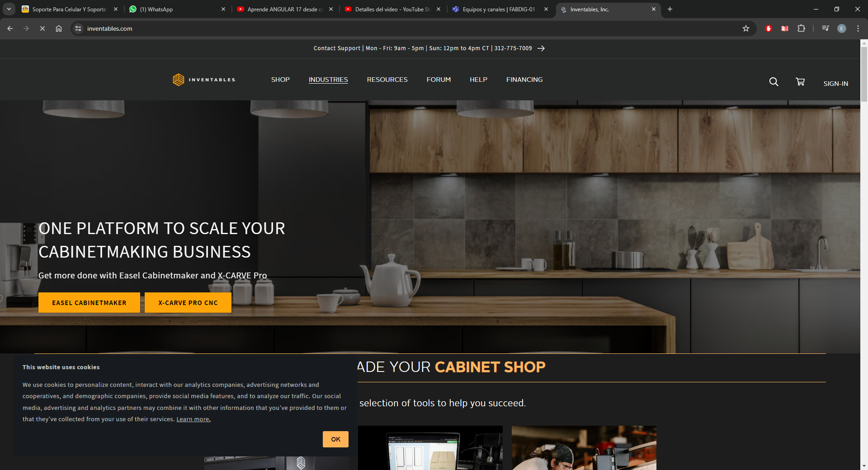Image resolution: width=868 pixels, height=470 pixels.
Task: Click the SIGN-IN link
Action: click(x=835, y=84)
